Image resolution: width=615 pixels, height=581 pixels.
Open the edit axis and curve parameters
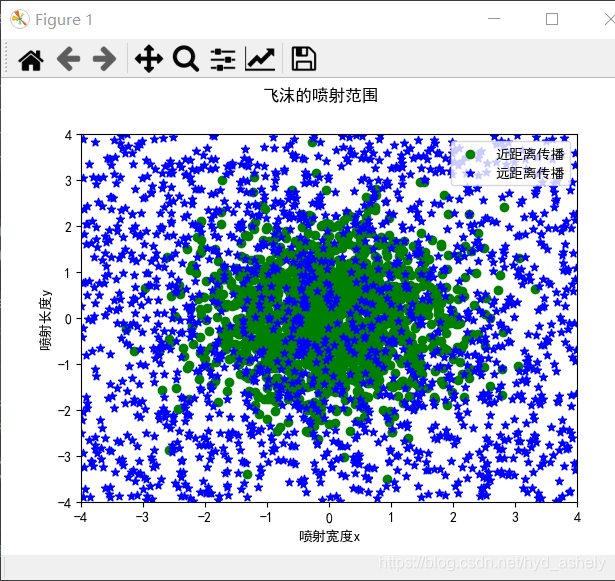[x=260, y=59]
